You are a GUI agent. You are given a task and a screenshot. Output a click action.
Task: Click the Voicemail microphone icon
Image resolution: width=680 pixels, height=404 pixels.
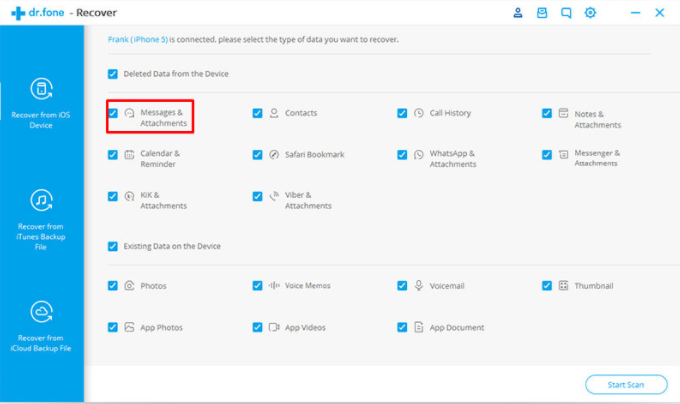(x=418, y=285)
